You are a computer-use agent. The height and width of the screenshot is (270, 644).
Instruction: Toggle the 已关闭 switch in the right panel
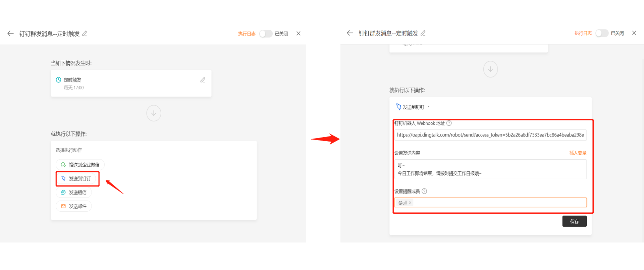(x=602, y=33)
